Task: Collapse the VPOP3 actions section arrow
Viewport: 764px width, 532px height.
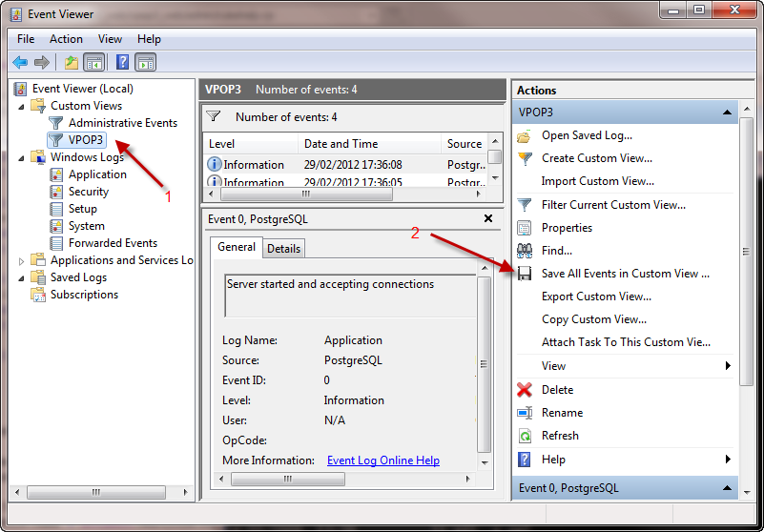Action: [727, 113]
